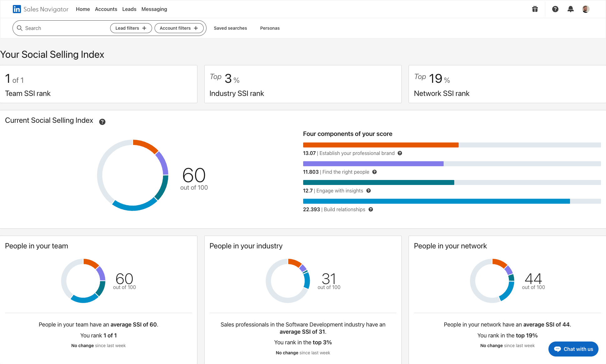
Task: Click 'Software Development industry' average SSI sentence
Action: tap(303, 328)
